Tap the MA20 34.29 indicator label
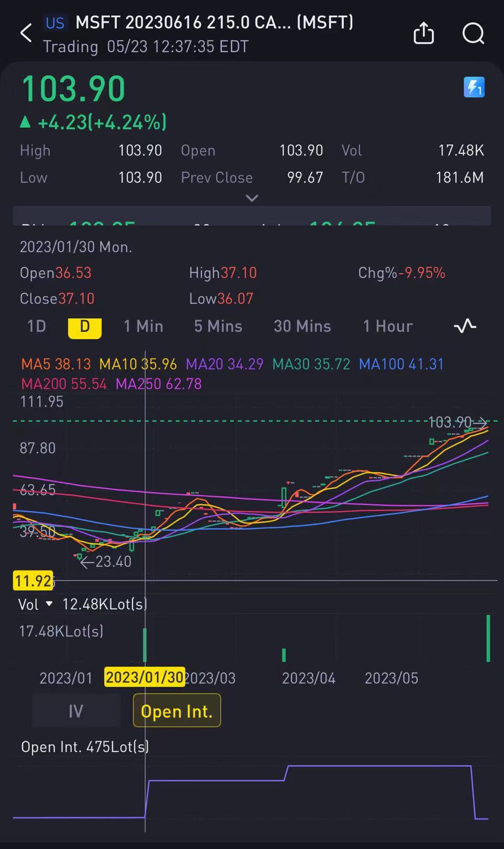Image resolution: width=504 pixels, height=849 pixels. [225, 364]
